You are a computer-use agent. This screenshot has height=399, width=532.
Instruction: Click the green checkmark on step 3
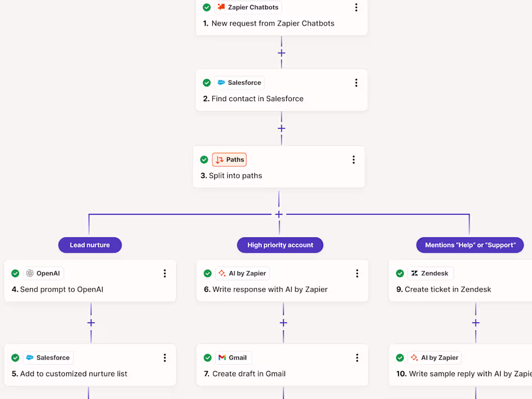pos(204,160)
